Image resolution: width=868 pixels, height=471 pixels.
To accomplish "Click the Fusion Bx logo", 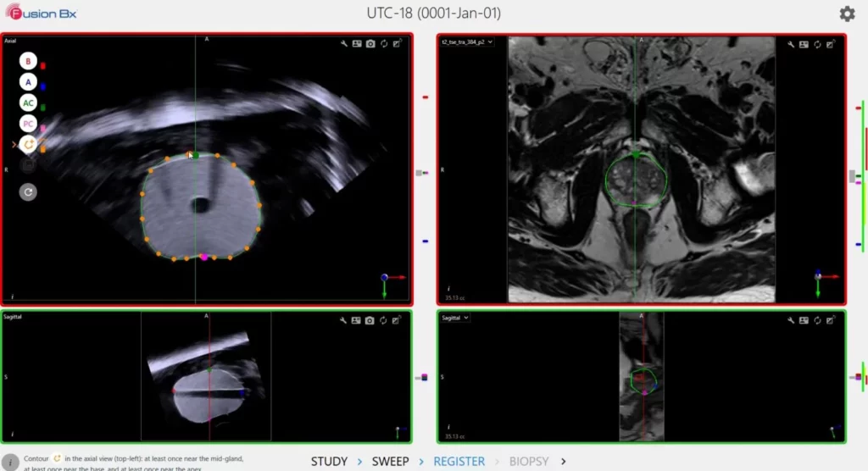I will (x=42, y=14).
